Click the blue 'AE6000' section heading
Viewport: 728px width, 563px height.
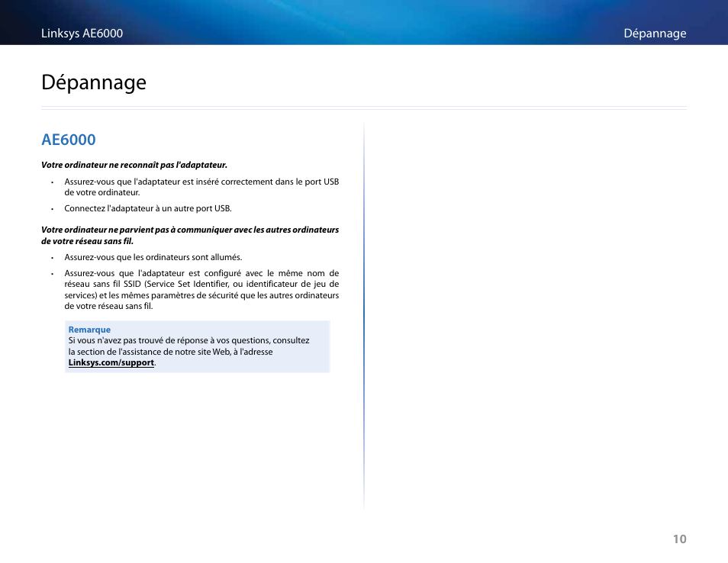[x=68, y=140]
